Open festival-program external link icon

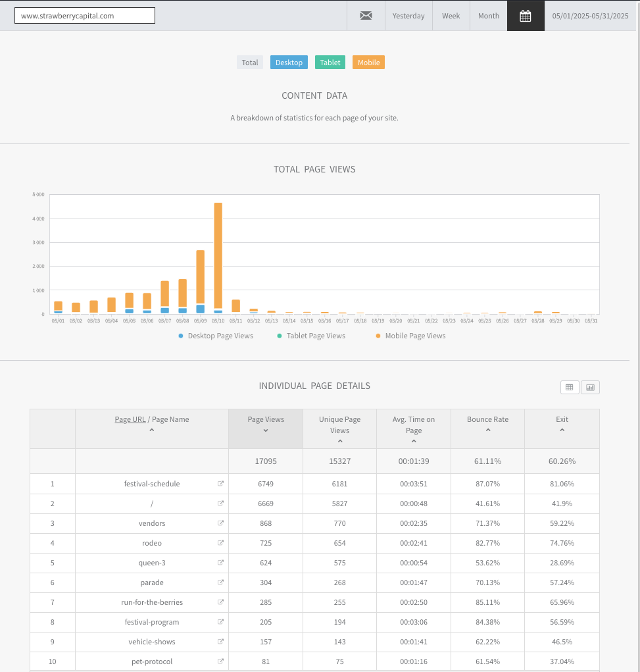pyautogui.click(x=220, y=621)
